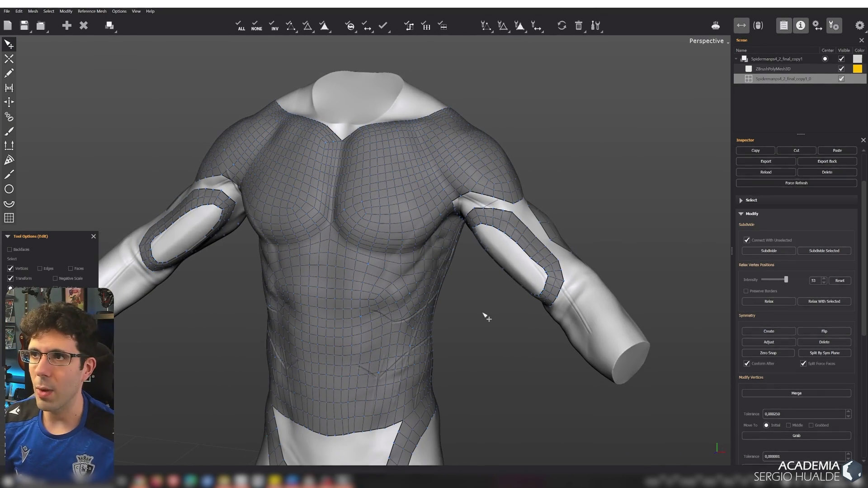
Task: Uncheck Connect With Unselected option
Action: coord(747,240)
